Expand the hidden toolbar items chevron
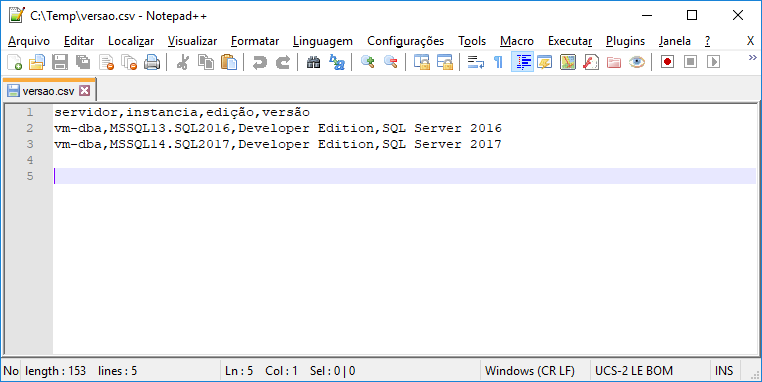This screenshot has width=762, height=382. [752, 58]
